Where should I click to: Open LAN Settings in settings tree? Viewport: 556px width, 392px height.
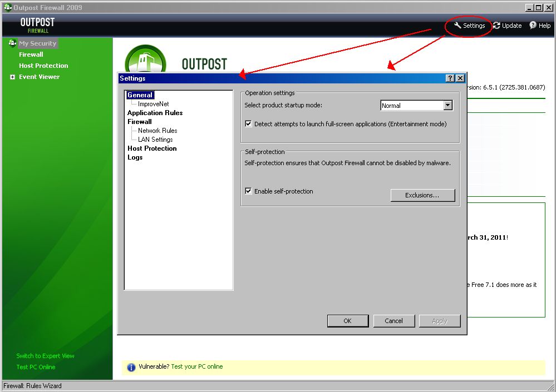pyautogui.click(x=155, y=140)
